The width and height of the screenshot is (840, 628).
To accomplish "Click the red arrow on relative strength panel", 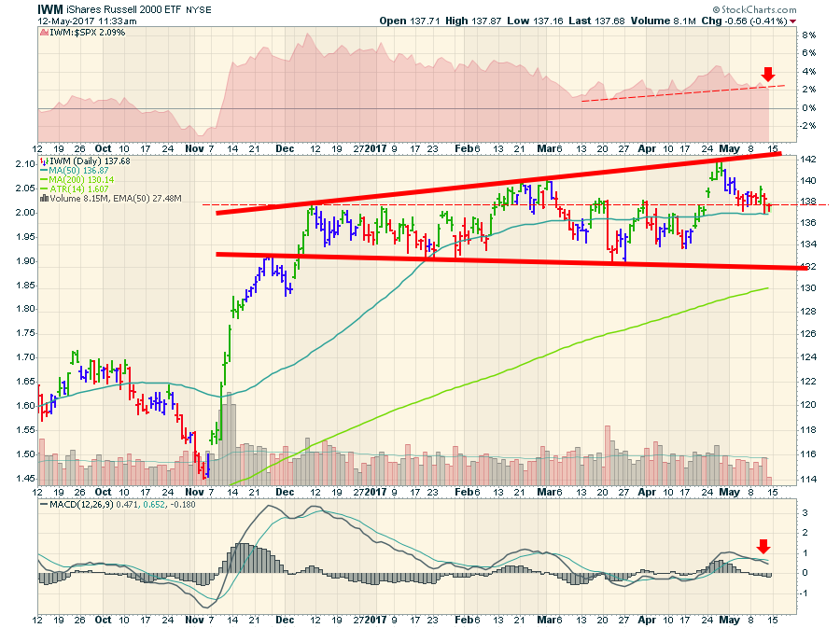I will click(768, 74).
